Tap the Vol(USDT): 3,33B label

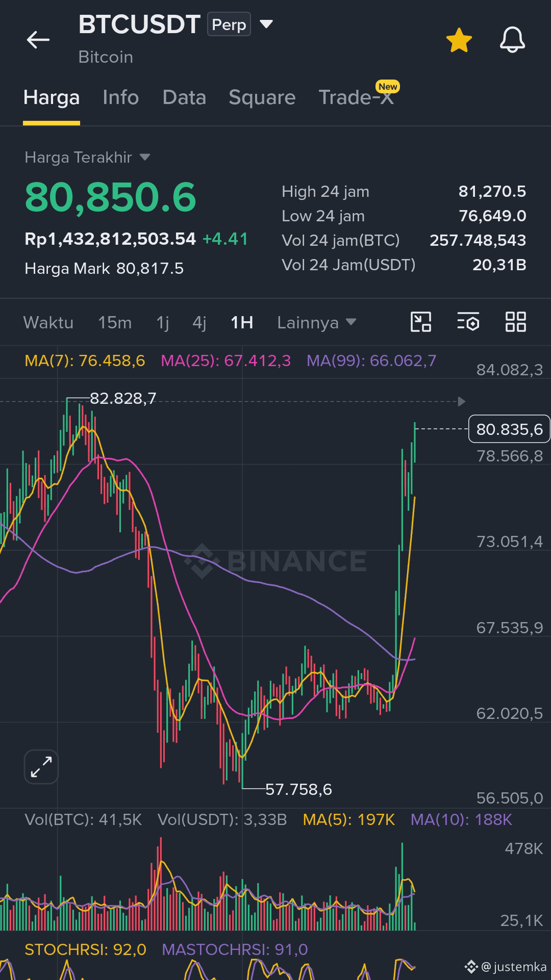pyautogui.click(x=222, y=820)
